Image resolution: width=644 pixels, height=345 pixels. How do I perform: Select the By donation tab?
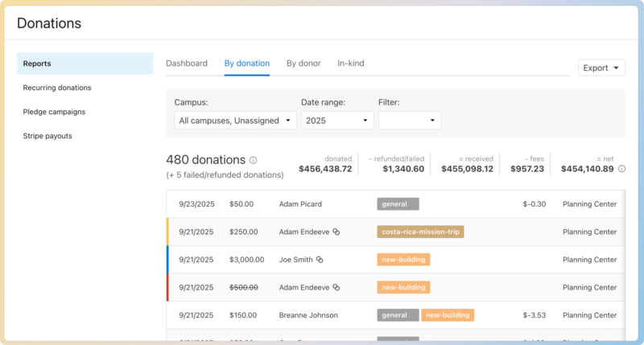pyautogui.click(x=247, y=64)
